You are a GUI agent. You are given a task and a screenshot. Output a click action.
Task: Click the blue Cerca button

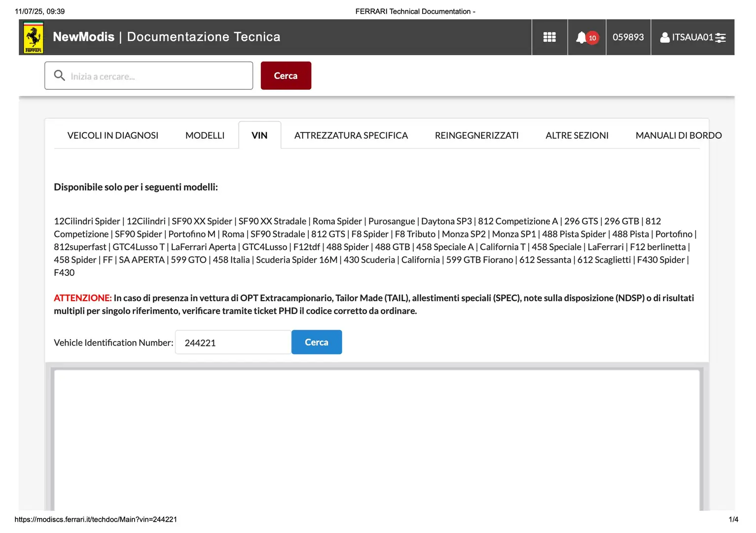pyautogui.click(x=317, y=342)
